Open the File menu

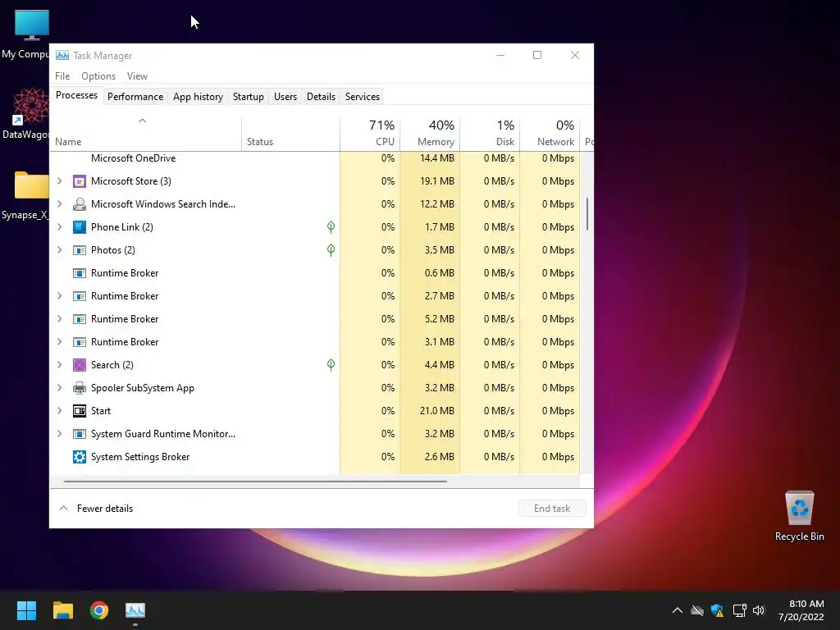click(x=62, y=76)
